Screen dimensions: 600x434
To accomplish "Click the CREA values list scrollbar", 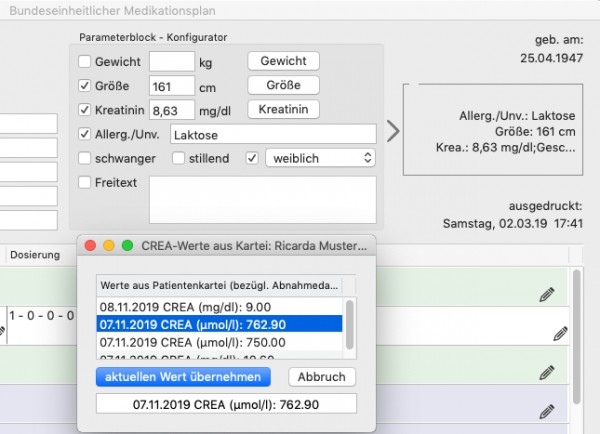I will pos(349,325).
